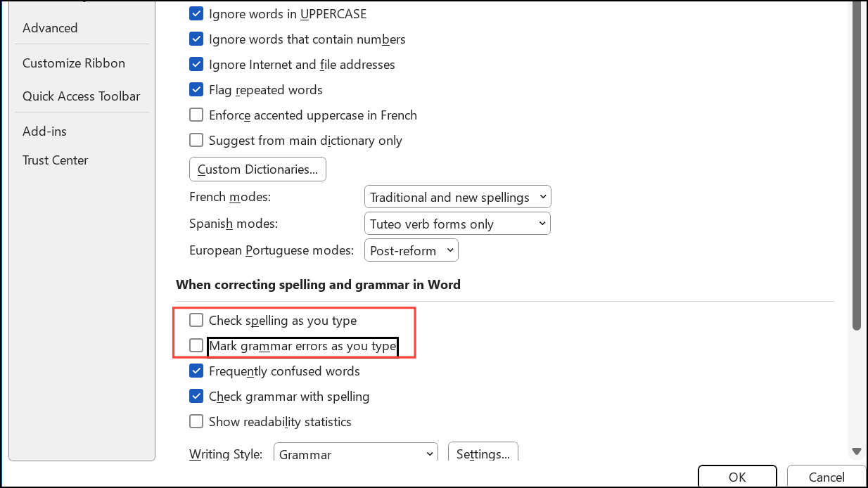Select Quick Access Toolbar category
The width and height of the screenshot is (868, 488).
click(x=82, y=96)
